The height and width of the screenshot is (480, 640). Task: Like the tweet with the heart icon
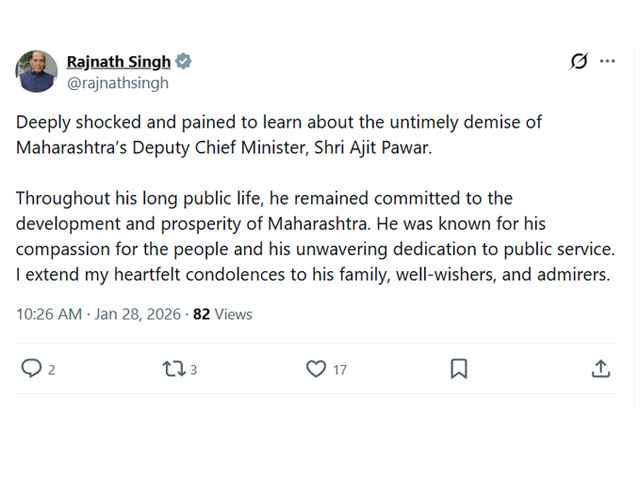click(316, 369)
